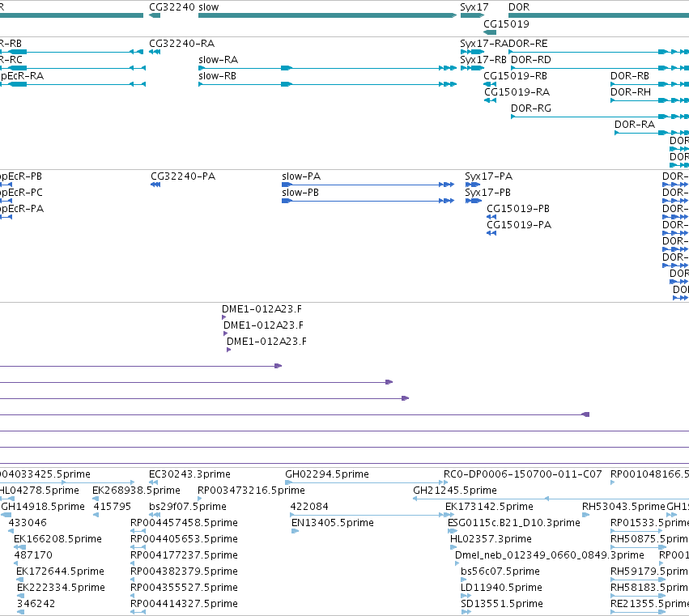This screenshot has height=616, width=689.
Task: Click the 433046 feature label
Action: [28, 523]
